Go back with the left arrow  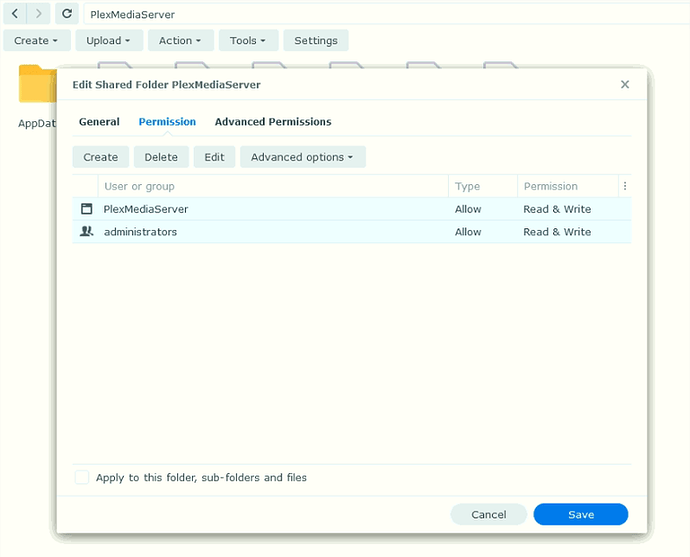(x=15, y=14)
